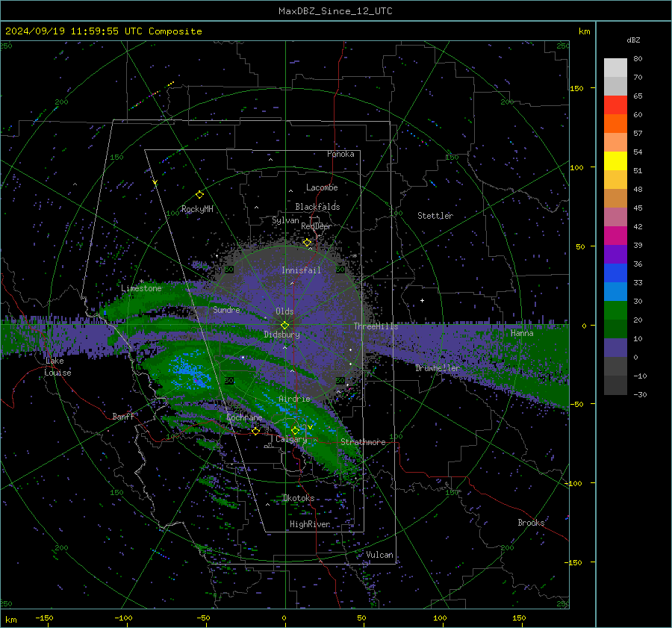Viewport: 672px width, 628px height.
Task: Click the HighRiver town label
Action: 310,524
